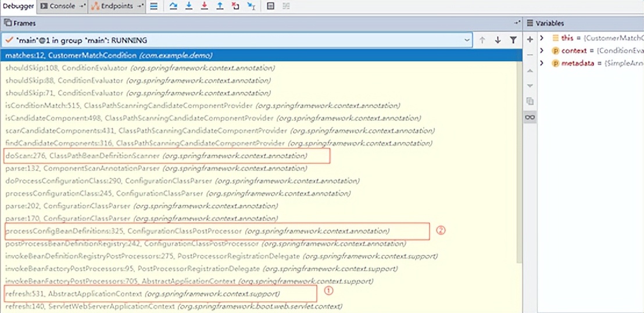Click the duplicate watch copy icon
644x313 pixels.
pyautogui.click(x=530, y=101)
